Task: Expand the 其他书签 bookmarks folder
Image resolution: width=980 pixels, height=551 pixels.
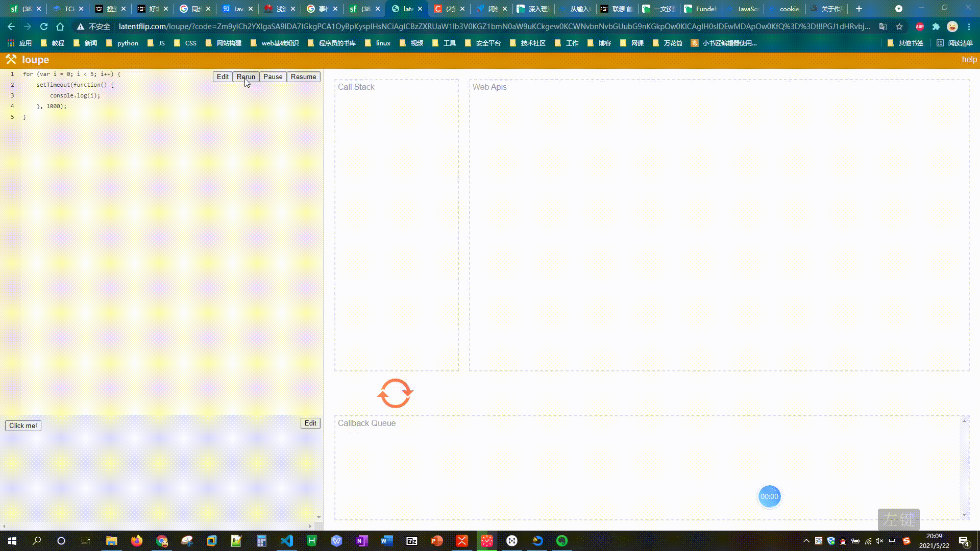Action: [x=905, y=43]
